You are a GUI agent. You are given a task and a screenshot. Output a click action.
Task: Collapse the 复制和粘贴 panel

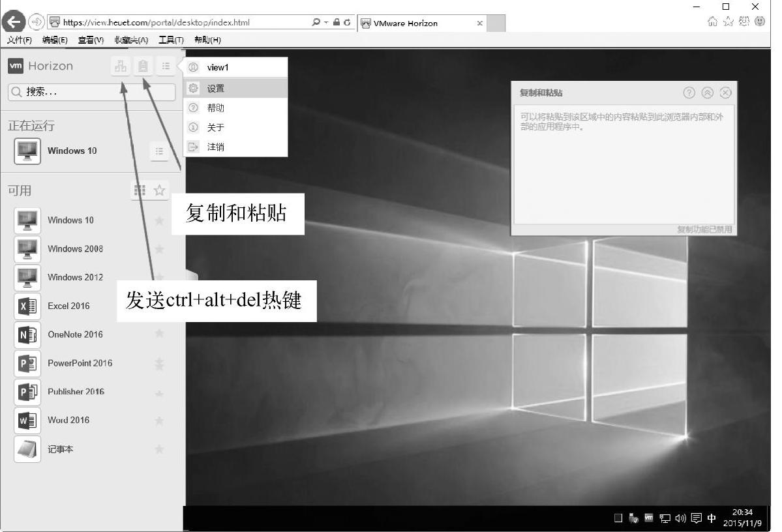707,93
